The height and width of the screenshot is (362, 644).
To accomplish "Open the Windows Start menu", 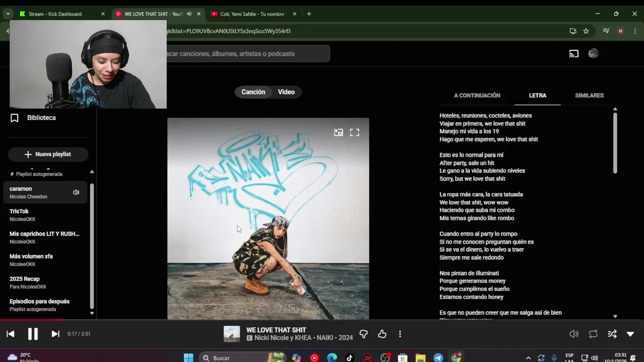I will click(189, 358).
